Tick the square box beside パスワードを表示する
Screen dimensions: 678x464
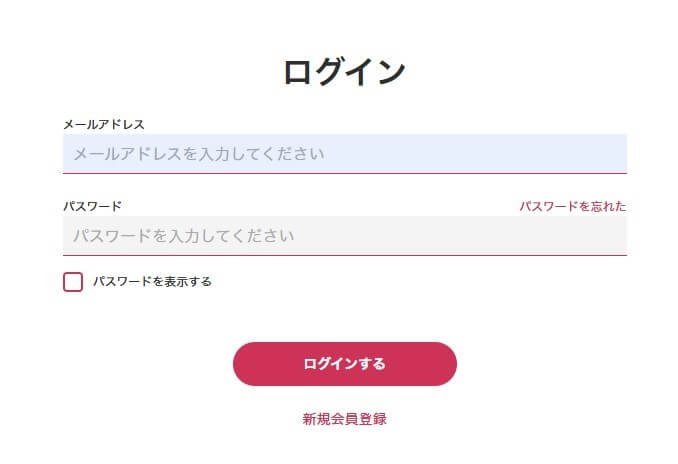(x=73, y=282)
